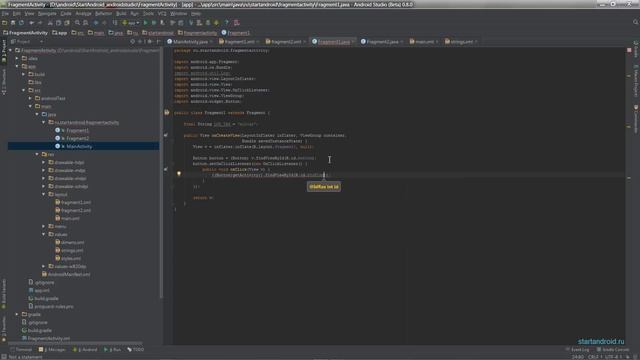Open the View menu
640x360 pixels.
[29, 13]
